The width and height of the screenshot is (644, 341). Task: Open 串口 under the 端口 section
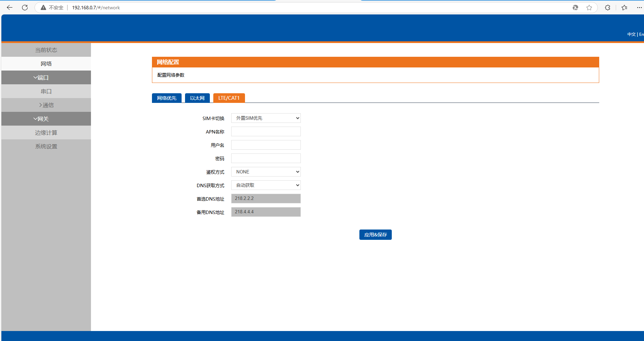46,91
